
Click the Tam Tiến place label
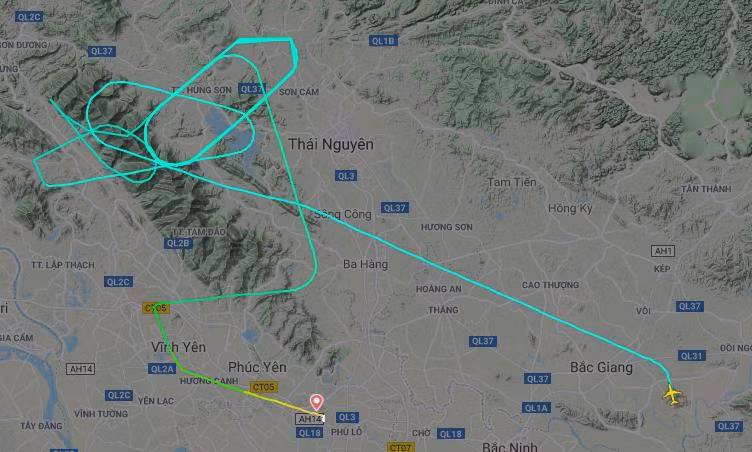tap(512, 182)
